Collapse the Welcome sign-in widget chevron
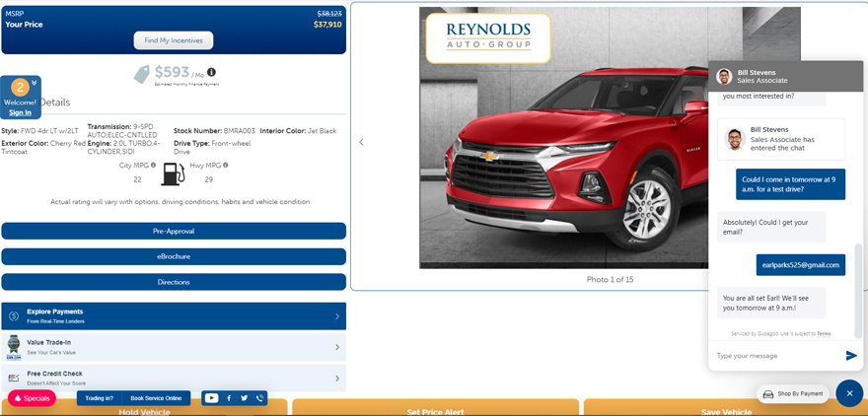The height and width of the screenshot is (416, 868). point(35,83)
